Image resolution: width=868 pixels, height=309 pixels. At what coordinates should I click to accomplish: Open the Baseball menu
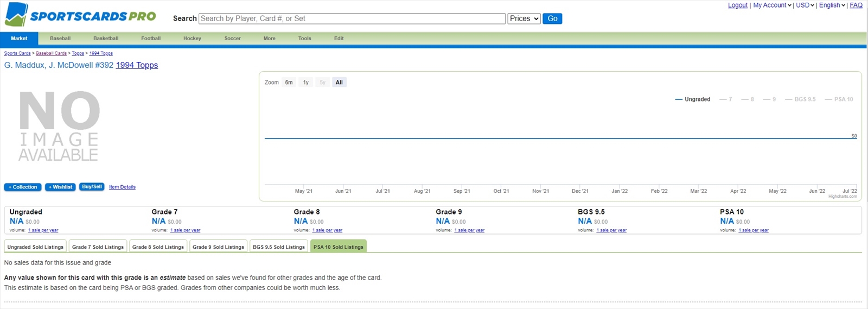60,39
